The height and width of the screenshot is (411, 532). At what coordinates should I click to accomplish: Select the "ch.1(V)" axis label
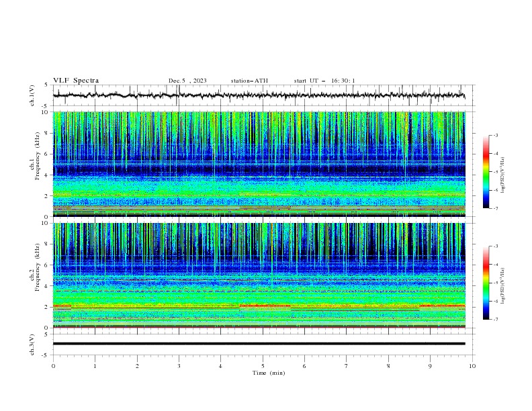coord(32,95)
